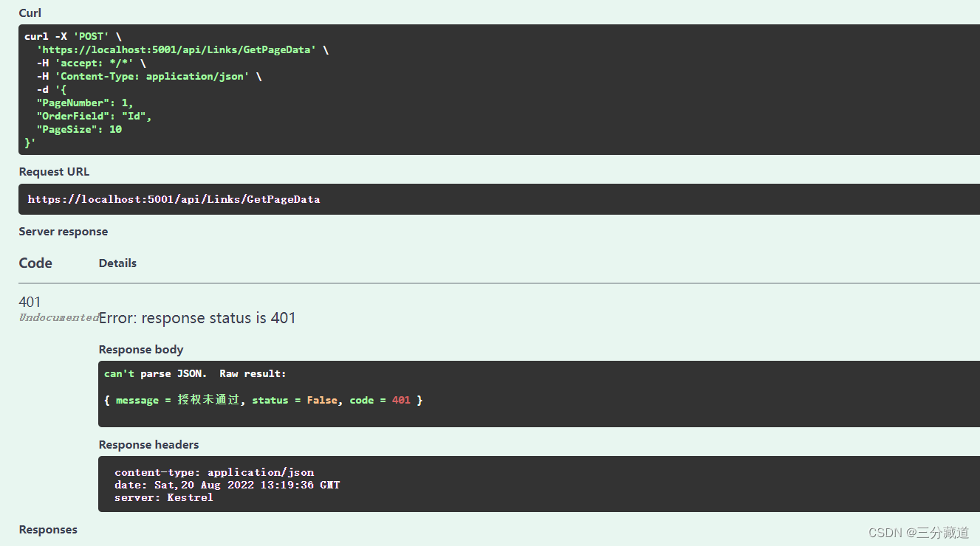
Task: Click the red 401 code value in response body
Action: (401, 400)
